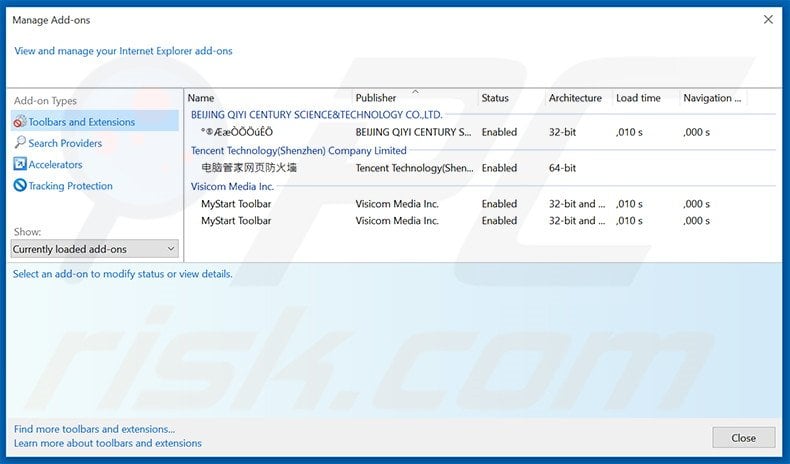Click the Tracking Protection icon
This screenshot has height=464, width=790.
(x=20, y=185)
